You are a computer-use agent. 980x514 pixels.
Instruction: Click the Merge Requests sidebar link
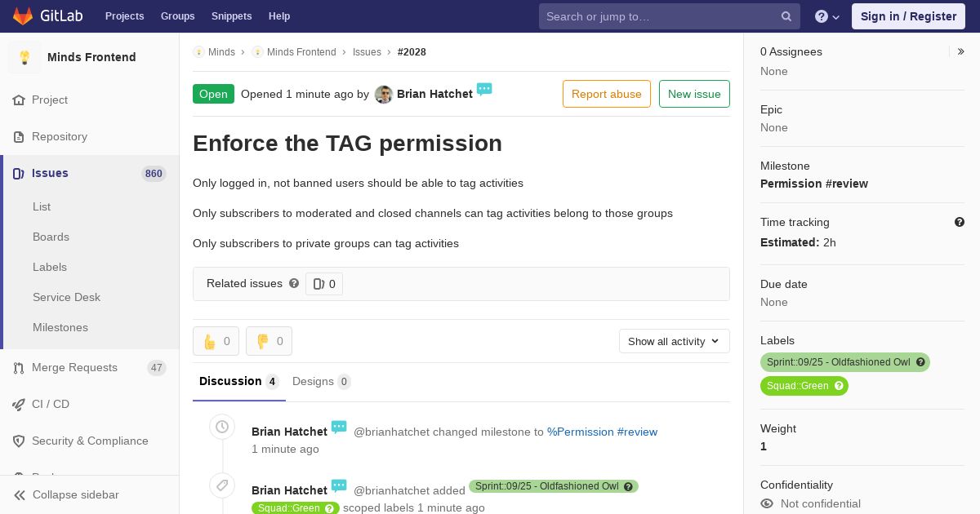(x=90, y=368)
